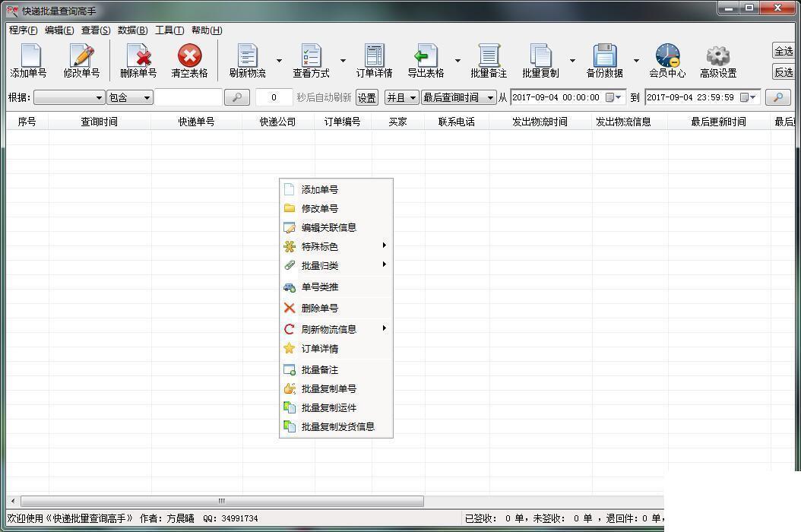The width and height of the screenshot is (801, 532).
Task: Open the 工具(T) menu
Action: [169, 30]
